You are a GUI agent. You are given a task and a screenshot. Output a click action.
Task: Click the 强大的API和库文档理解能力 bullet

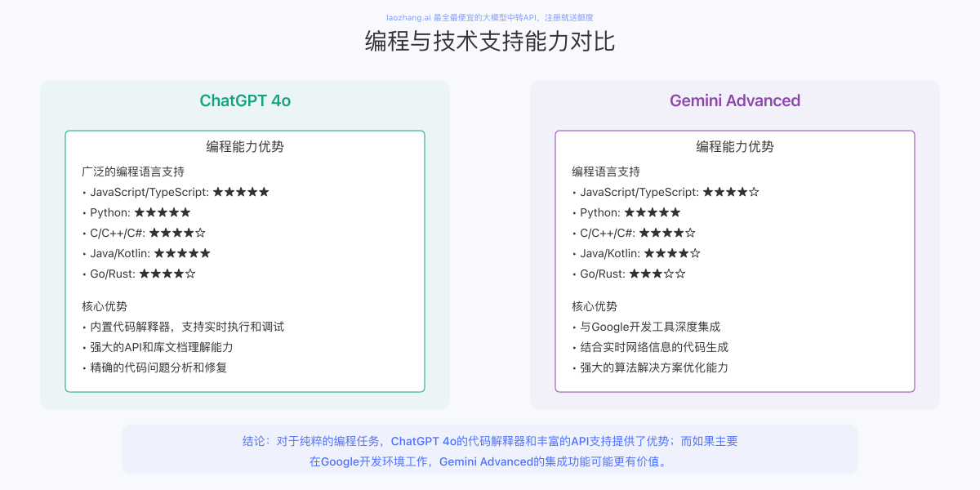[158, 347]
